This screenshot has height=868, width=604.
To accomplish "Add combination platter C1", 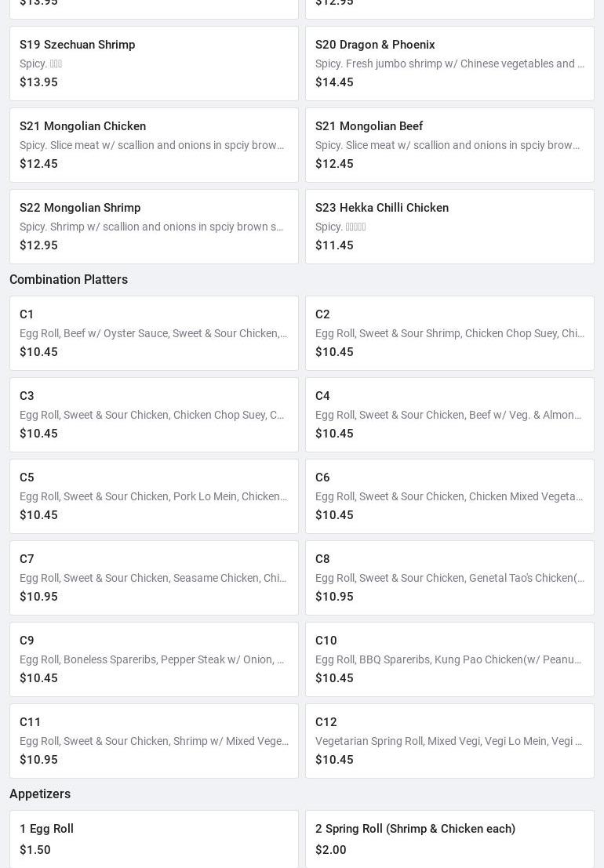I will click(154, 333).
